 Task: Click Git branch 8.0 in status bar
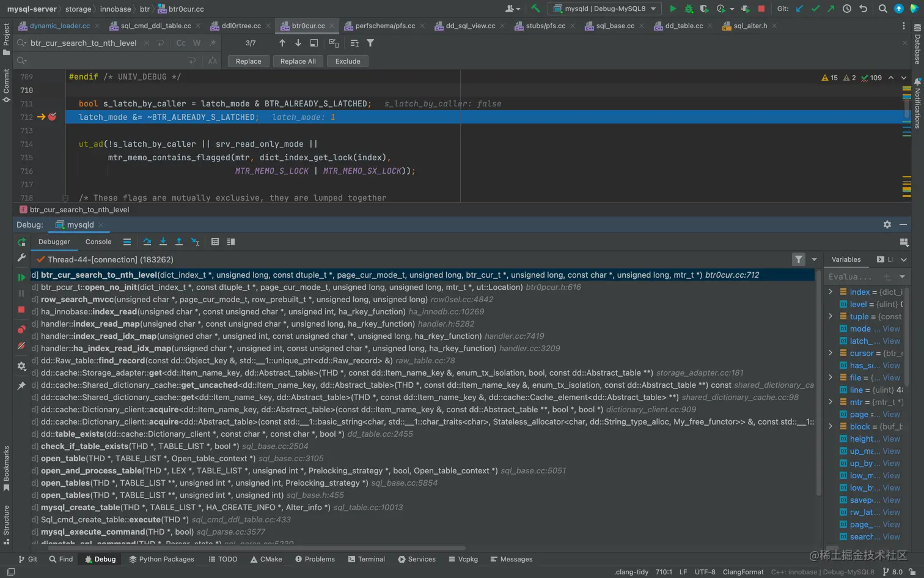[x=893, y=572]
